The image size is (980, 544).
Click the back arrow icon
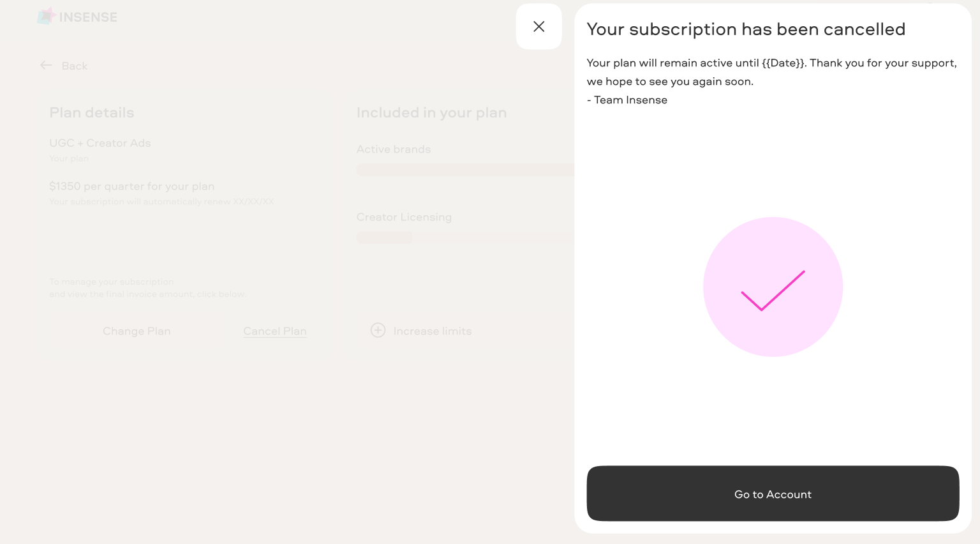click(46, 65)
